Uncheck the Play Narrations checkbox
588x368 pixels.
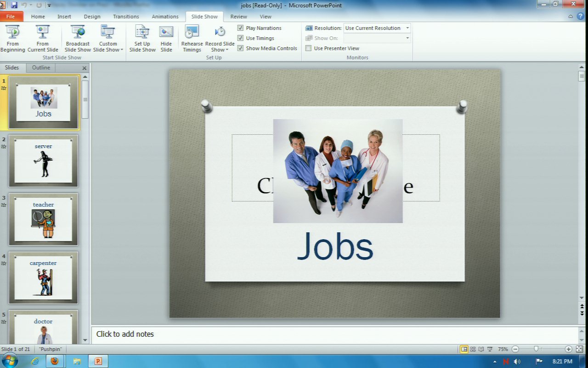point(240,28)
